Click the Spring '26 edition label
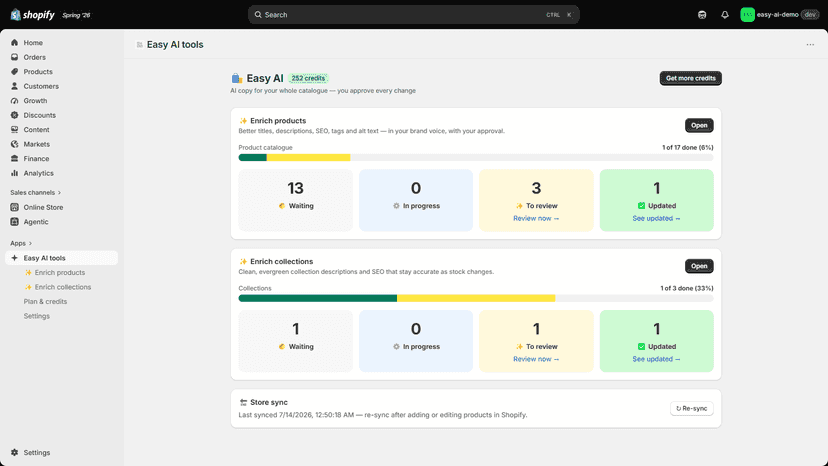This screenshot has height=466, width=828. point(76,15)
